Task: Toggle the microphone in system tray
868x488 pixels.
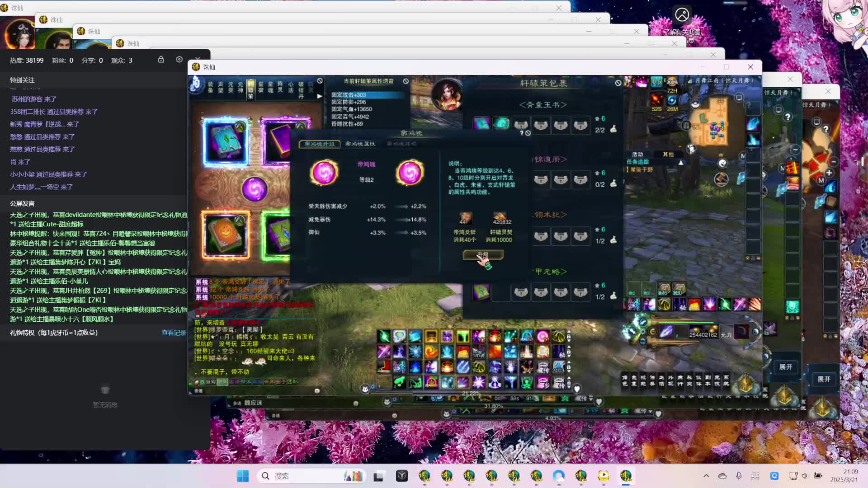Action: (x=738, y=475)
